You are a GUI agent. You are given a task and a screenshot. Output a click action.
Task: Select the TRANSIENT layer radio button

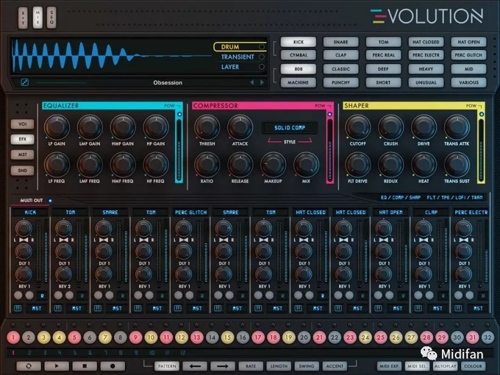[262, 57]
